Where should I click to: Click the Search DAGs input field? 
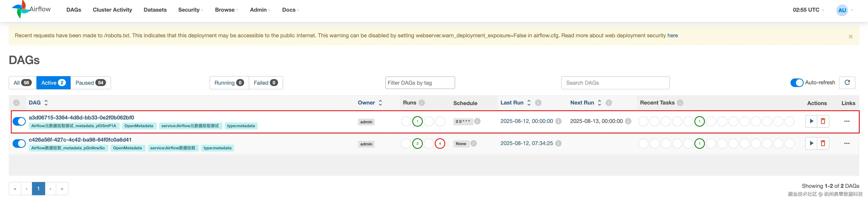(615, 83)
